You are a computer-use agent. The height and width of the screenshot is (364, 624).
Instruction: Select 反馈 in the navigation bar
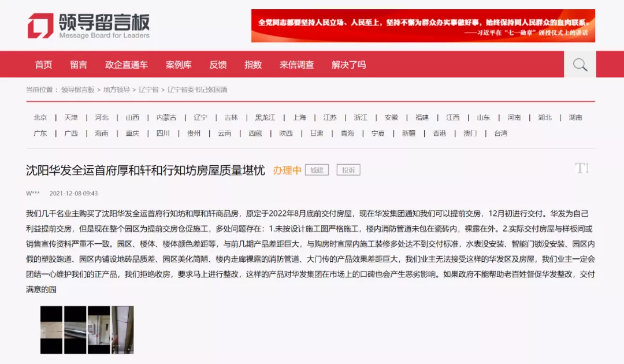[218, 65]
